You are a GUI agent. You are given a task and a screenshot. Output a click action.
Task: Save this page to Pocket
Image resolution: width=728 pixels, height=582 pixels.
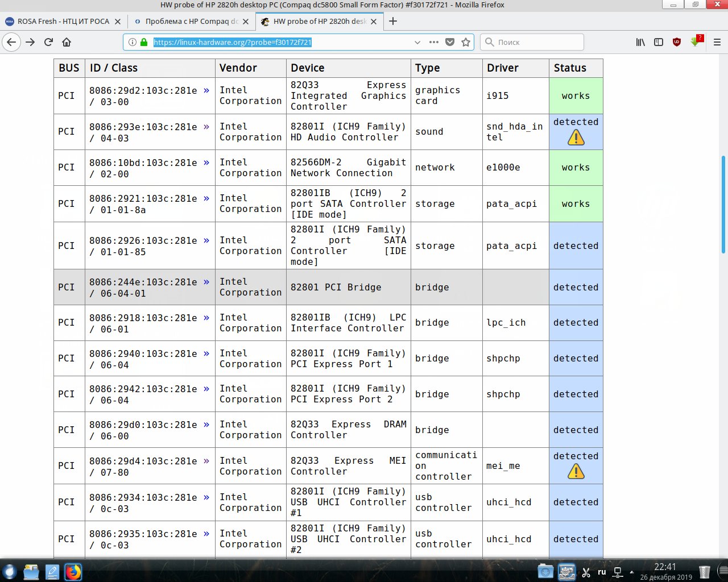coord(449,42)
